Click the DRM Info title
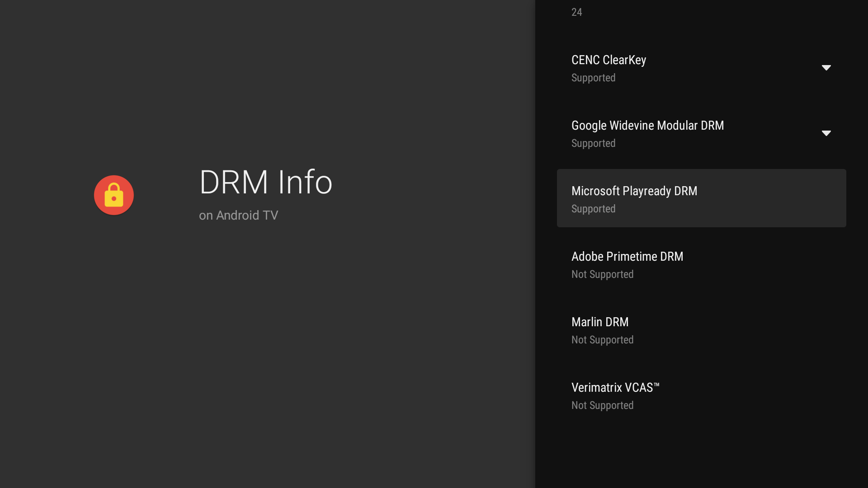The height and width of the screenshot is (488, 868). pyautogui.click(x=266, y=182)
